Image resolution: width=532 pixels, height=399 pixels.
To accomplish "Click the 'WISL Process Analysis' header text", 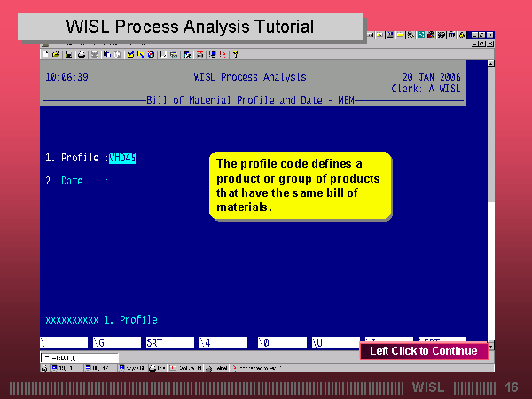I will pos(250,77).
